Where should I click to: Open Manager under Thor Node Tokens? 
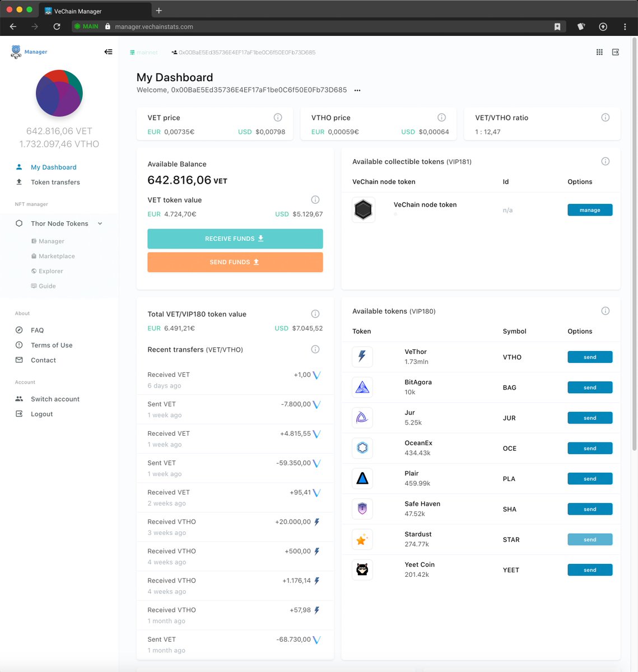(x=52, y=241)
